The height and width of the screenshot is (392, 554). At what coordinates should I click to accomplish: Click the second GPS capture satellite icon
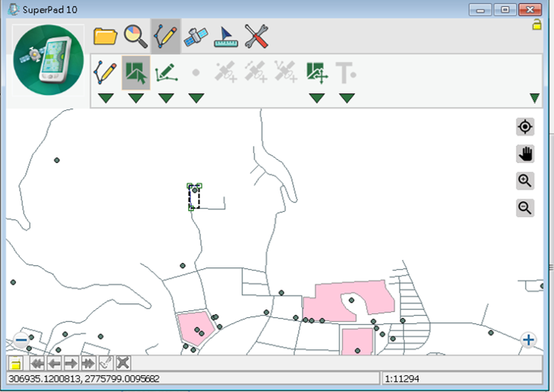click(256, 72)
